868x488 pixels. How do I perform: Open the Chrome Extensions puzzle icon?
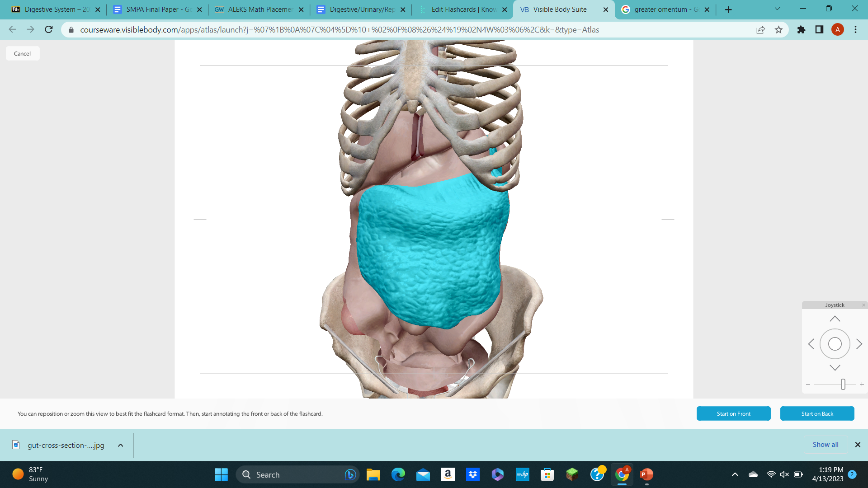tap(801, 30)
